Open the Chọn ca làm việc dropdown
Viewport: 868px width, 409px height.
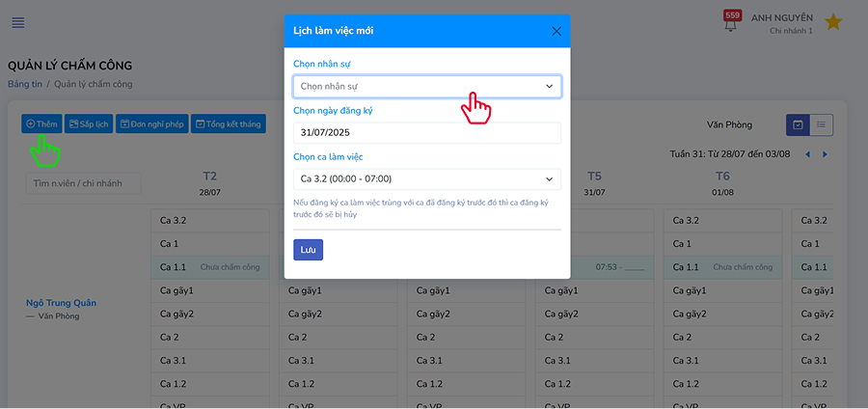click(427, 178)
